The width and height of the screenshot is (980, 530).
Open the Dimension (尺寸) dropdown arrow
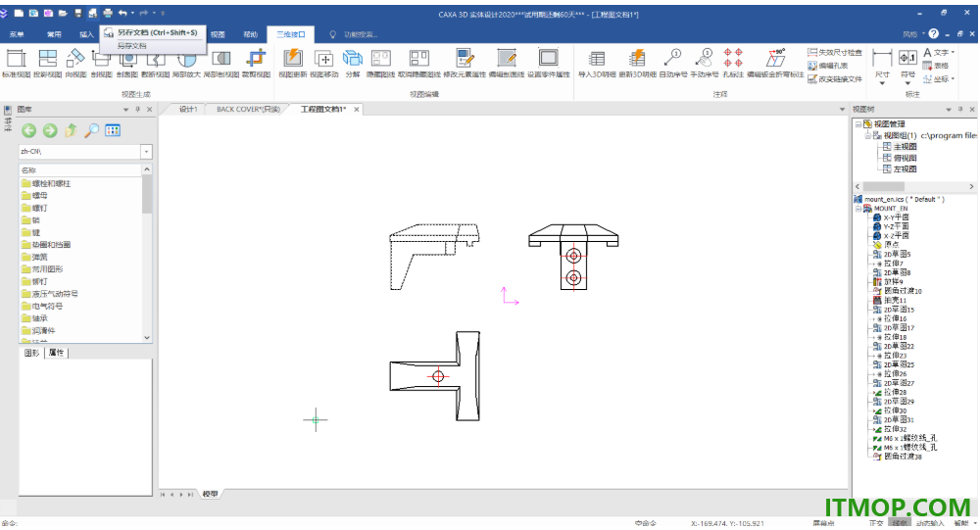pos(882,82)
